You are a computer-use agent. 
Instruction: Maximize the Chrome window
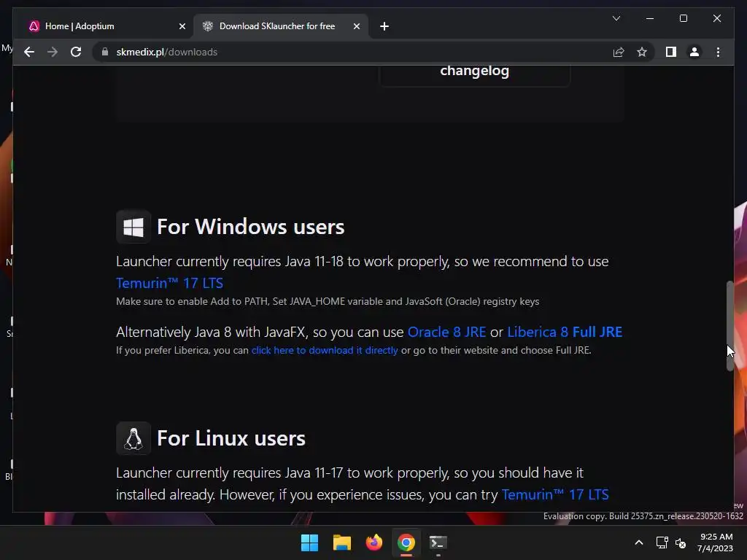[x=683, y=18]
